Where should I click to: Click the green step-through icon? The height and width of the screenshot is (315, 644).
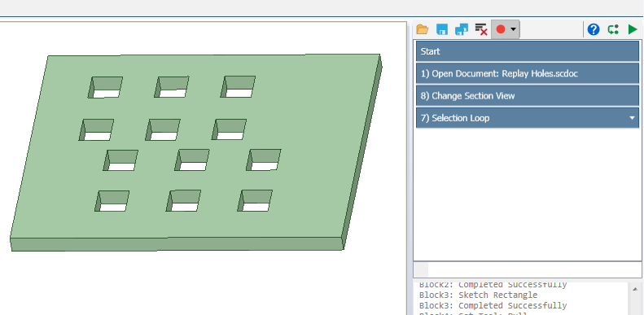point(613,29)
